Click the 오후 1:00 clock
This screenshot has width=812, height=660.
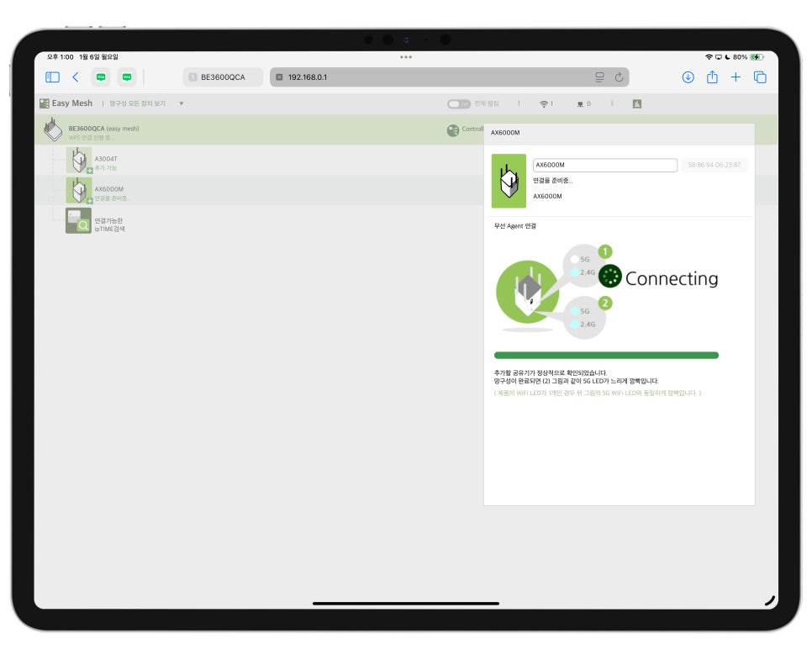tap(60, 57)
